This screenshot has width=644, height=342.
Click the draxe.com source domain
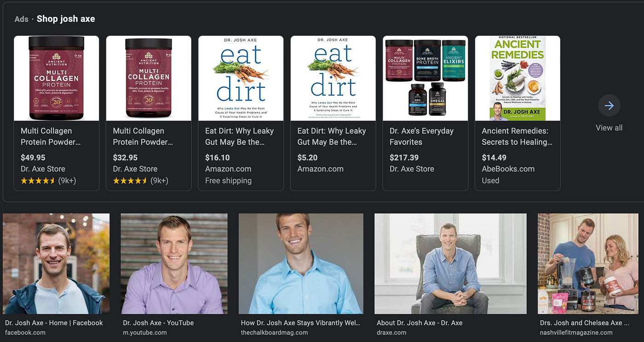click(391, 332)
